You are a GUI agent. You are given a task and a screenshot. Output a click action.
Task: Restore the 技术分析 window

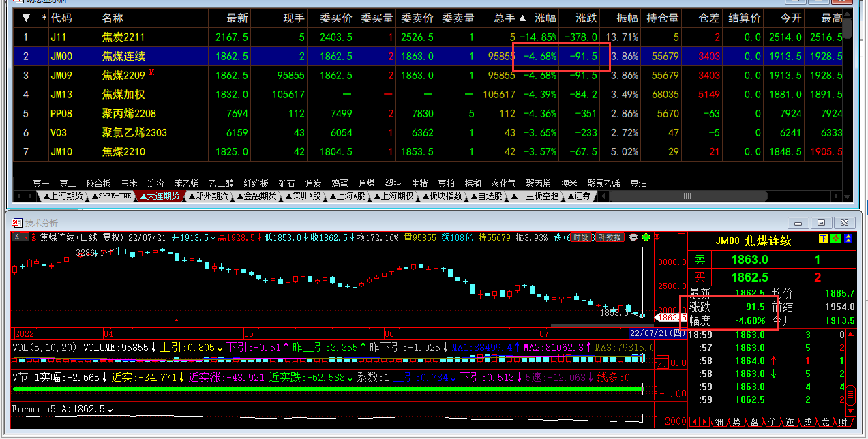coord(822,223)
